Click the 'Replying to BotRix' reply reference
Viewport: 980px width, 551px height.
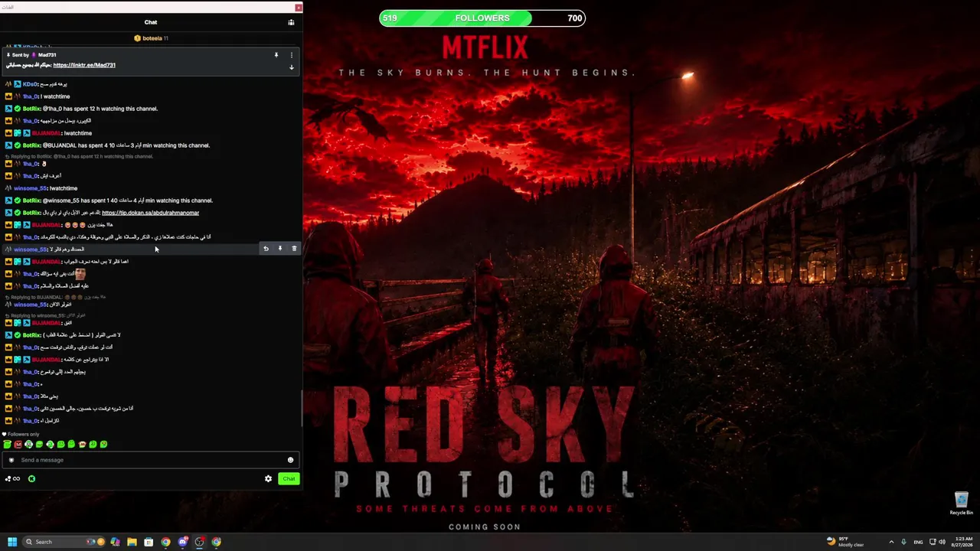(80, 156)
